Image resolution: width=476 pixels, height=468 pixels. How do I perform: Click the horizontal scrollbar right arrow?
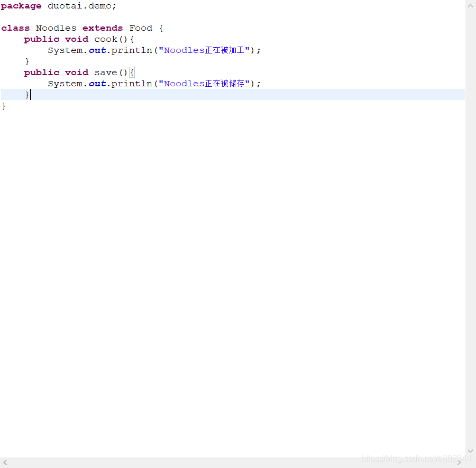click(459, 463)
